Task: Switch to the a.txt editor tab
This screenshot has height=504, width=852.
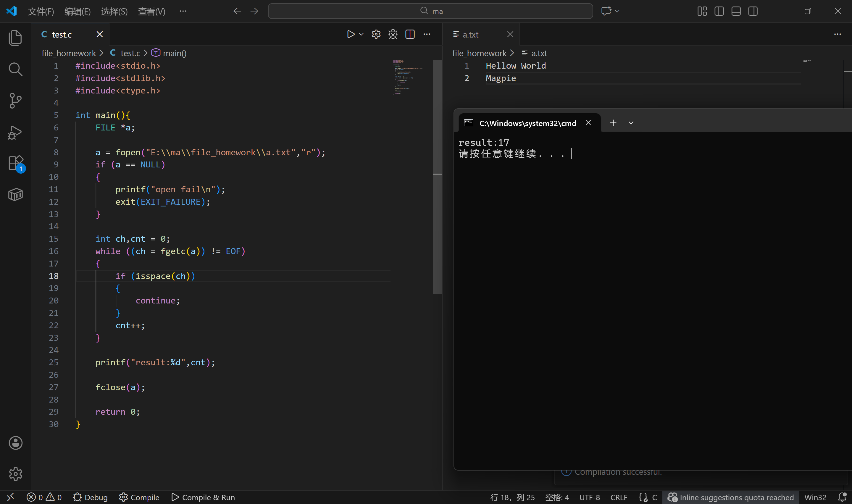Action: click(x=471, y=34)
